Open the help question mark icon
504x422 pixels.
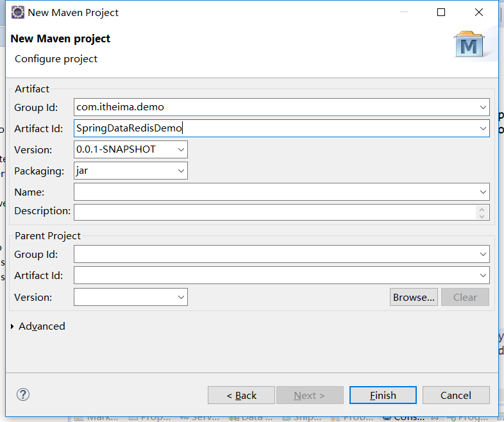tap(23, 394)
